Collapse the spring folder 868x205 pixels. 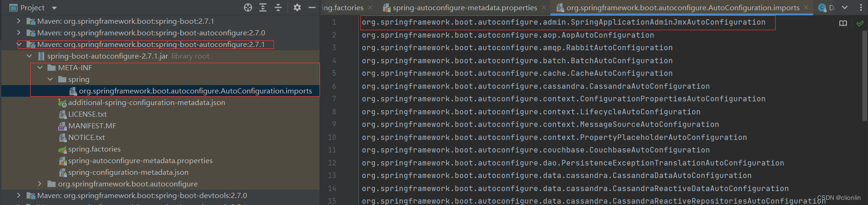[50, 79]
